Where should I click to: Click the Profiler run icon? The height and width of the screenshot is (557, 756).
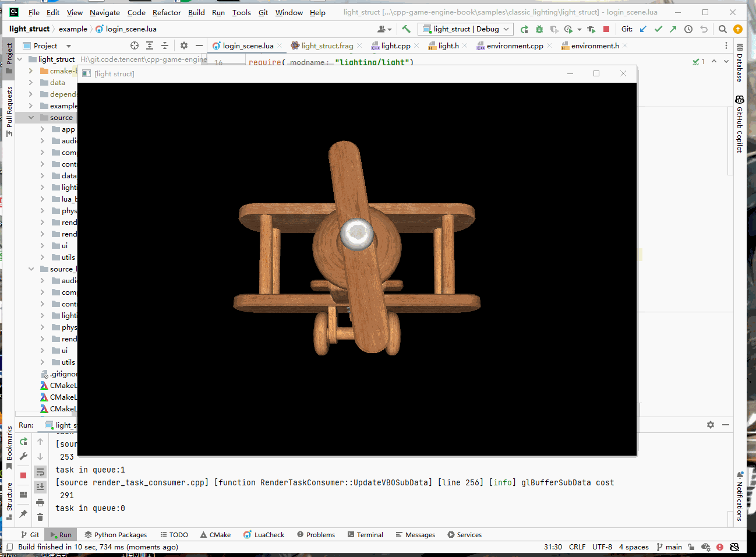pos(568,29)
